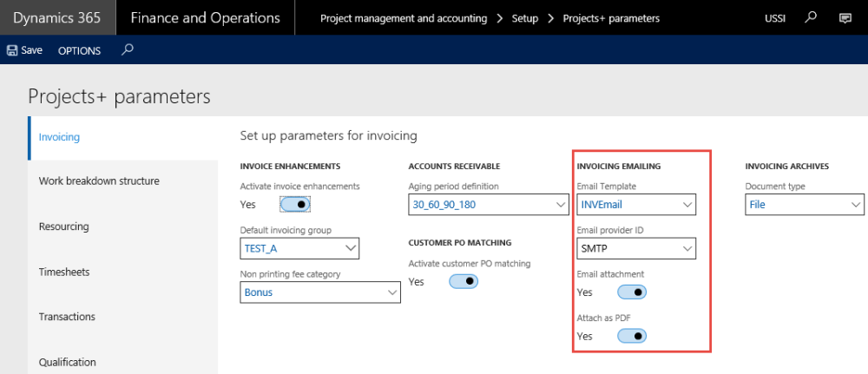Image resolution: width=868 pixels, height=374 pixels.
Task: Expand the Email Template dropdown arrow
Action: tap(687, 205)
